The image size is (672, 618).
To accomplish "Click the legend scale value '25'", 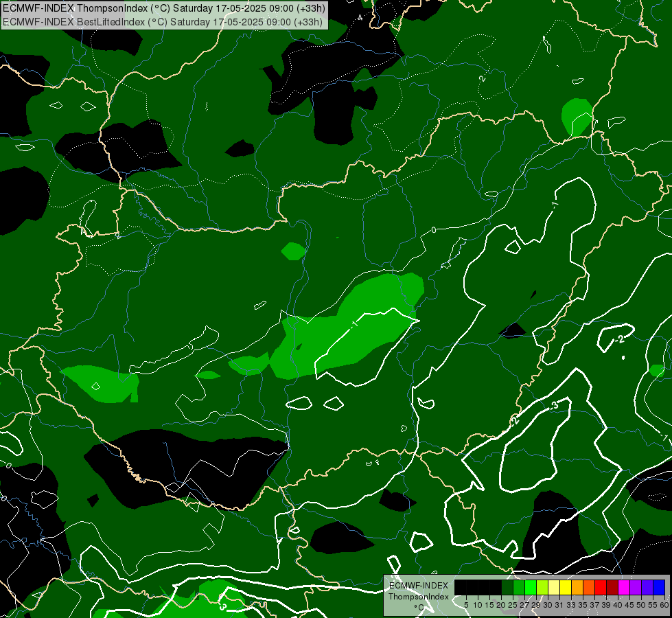I will point(513,605).
